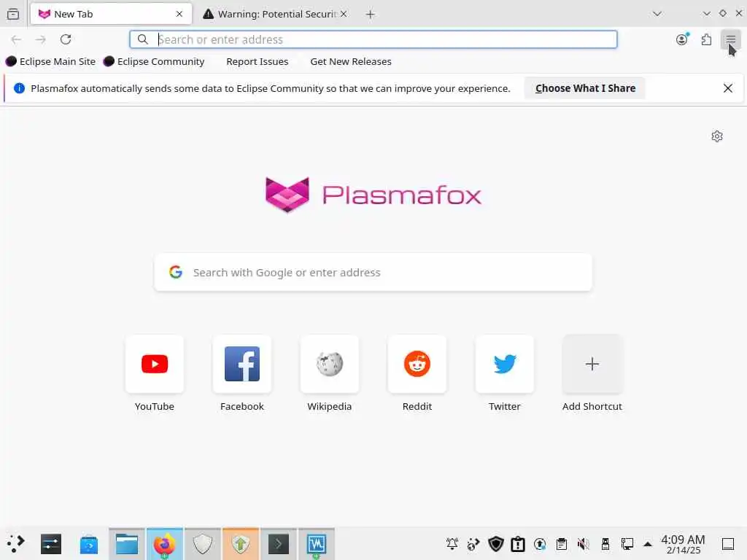Viewport: 747px width, 560px height.
Task: Focus the address bar field
Action: (373, 39)
